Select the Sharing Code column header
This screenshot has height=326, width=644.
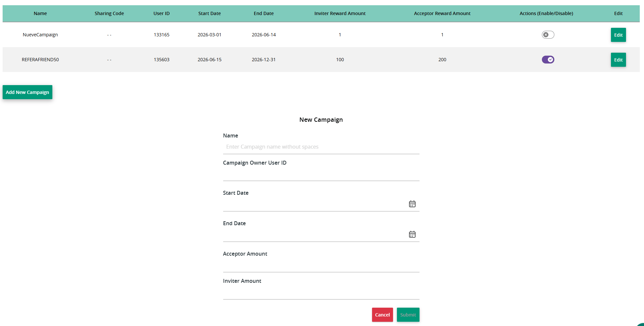click(x=109, y=13)
